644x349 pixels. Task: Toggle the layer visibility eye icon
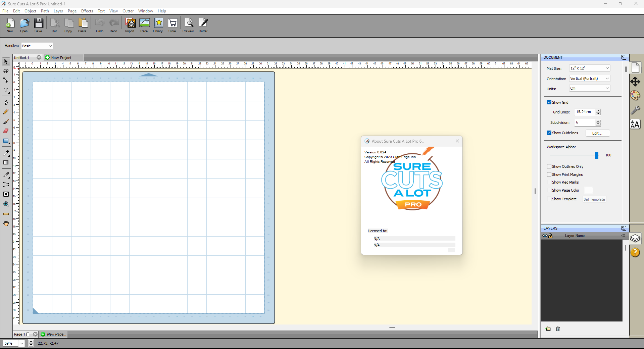click(545, 236)
